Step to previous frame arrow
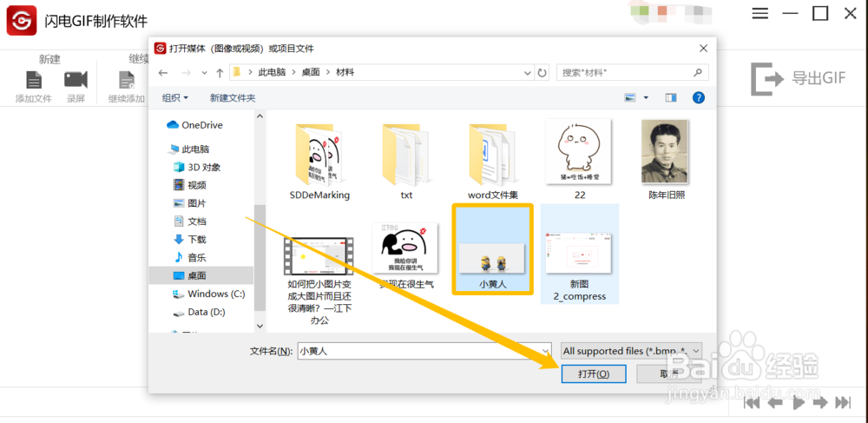 tap(775, 402)
